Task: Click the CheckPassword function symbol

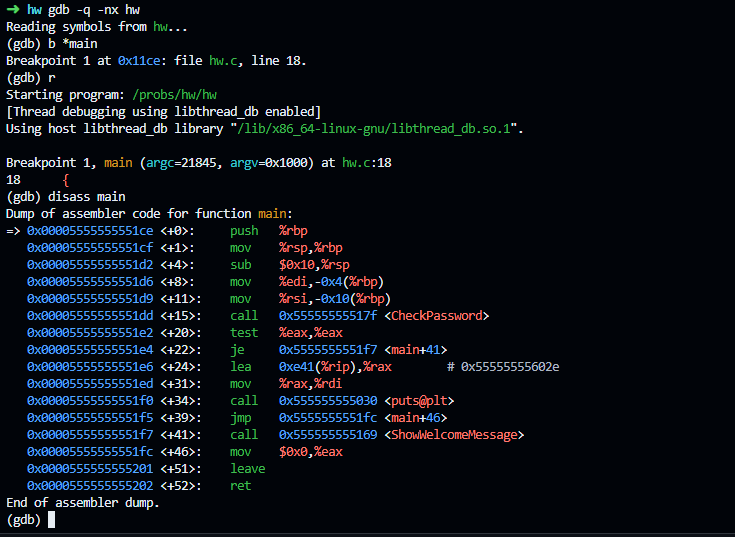Action: click(x=436, y=315)
